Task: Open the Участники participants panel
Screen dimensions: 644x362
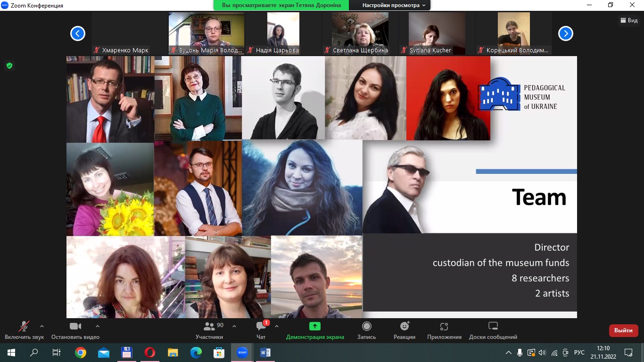Action: pyautogui.click(x=209, y=330)
